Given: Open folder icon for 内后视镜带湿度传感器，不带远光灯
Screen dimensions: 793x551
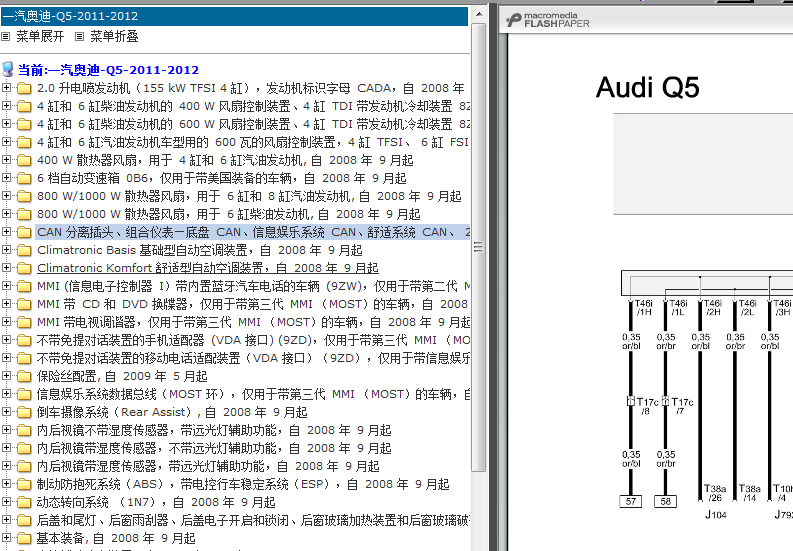Looking at the screenshot, I should coord(24,448).
